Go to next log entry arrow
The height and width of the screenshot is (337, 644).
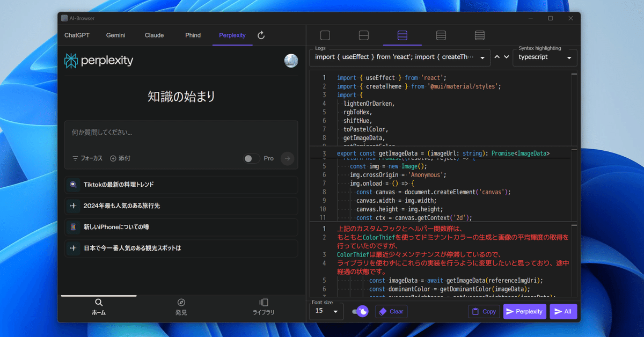(506, 57)
